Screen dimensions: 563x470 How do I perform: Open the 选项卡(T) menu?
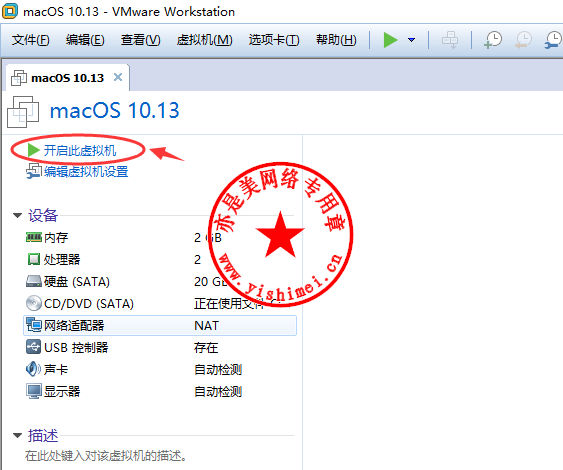point(274,39)
